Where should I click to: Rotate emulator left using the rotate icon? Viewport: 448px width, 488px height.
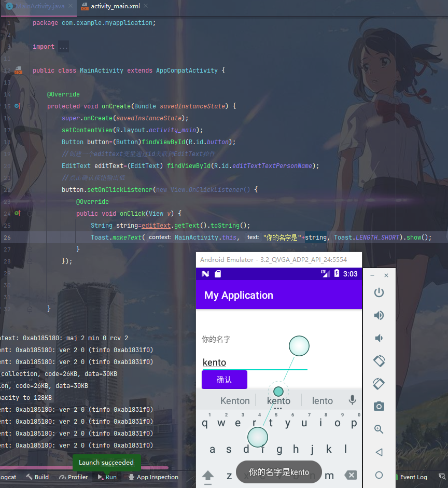click(x=379, y=361)
